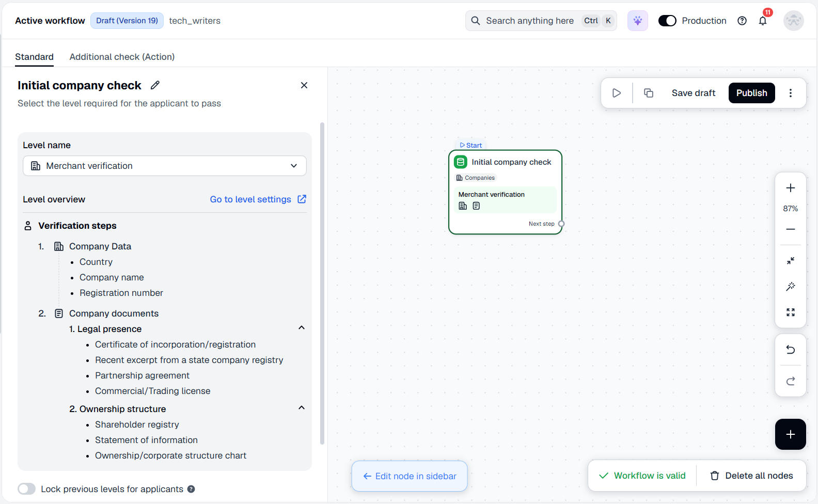Click the AI assistant sparkle icon
The width and height of the screenshot is (818, 504).
[638, 21]
